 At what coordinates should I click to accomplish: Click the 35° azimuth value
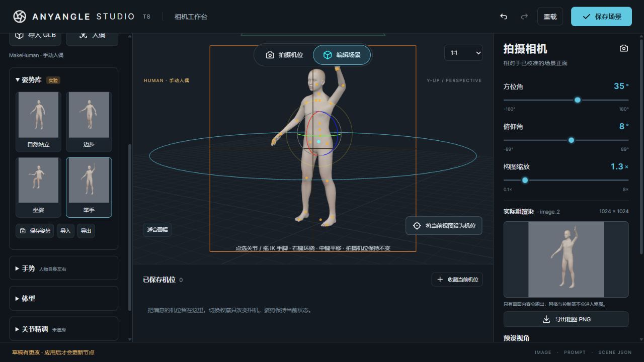[x=621, y=86]
